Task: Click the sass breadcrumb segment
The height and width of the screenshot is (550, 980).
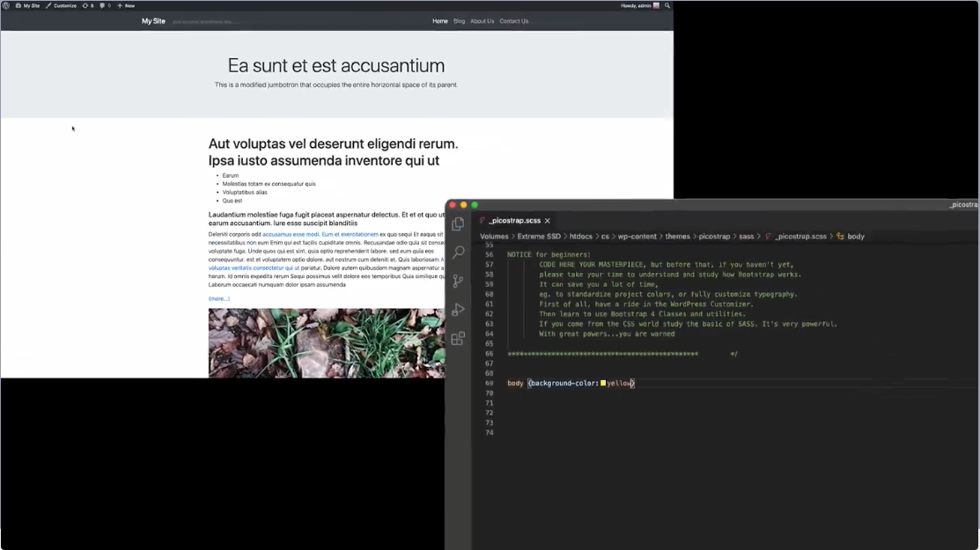Action: pyautogui.click(x=747, y=237)
